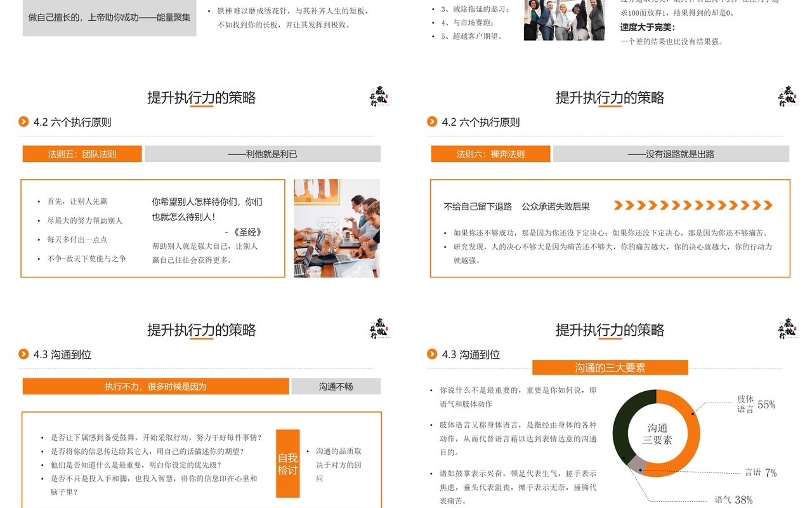
Task: Click the orange chevron icon beside 4.2 on 裸奔法则 slide
Action: point(432,122)
